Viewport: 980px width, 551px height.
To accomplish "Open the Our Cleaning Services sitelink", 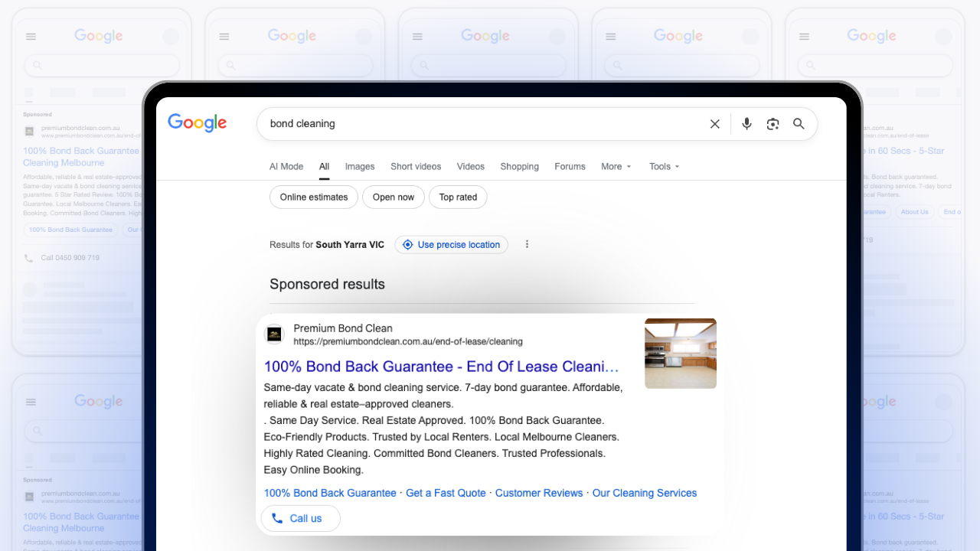I will [x=645, y=493].
